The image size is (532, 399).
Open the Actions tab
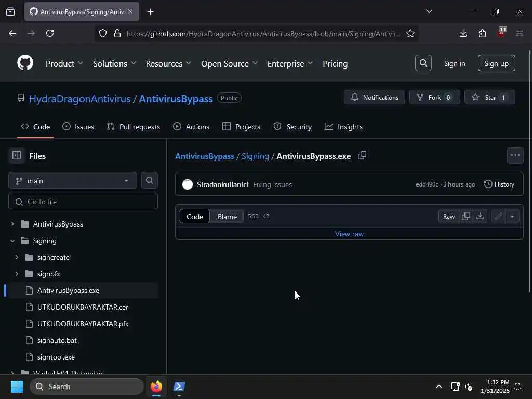coord(191,127)
